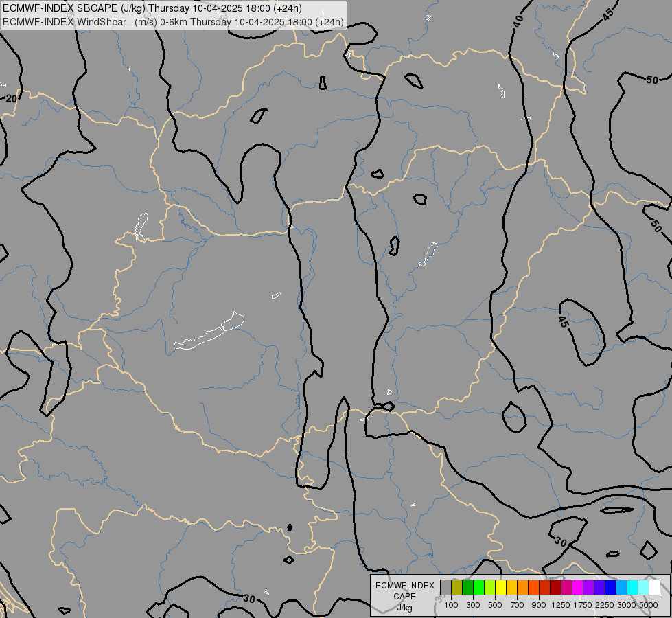672x618 pixels.
Task: Click the "700" legend tick label
Action: point(518,605)
